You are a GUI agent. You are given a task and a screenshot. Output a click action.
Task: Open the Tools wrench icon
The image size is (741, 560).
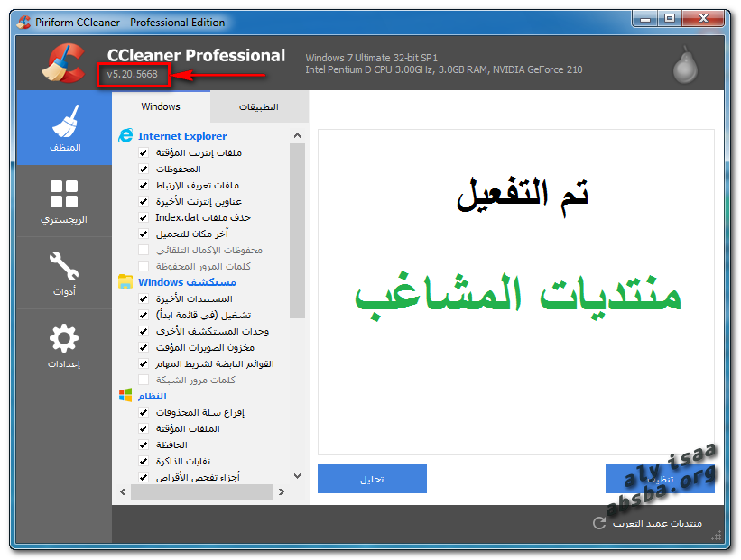pyautogui.click(x=64, y=266)
